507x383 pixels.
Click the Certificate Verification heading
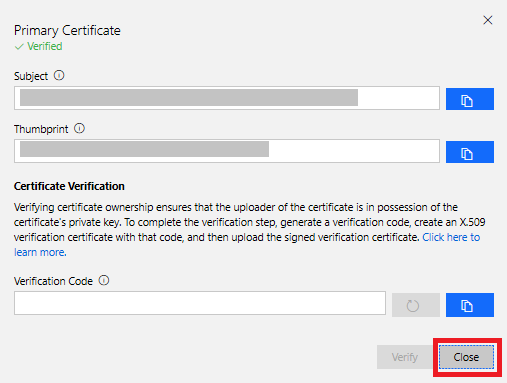(x=69, y=186)
